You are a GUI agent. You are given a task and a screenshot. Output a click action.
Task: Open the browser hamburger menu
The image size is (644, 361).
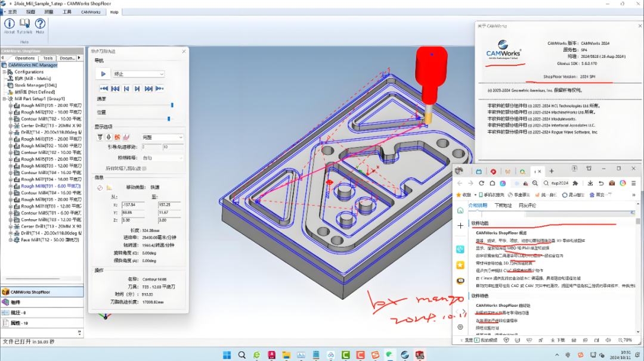coord(634,183)
